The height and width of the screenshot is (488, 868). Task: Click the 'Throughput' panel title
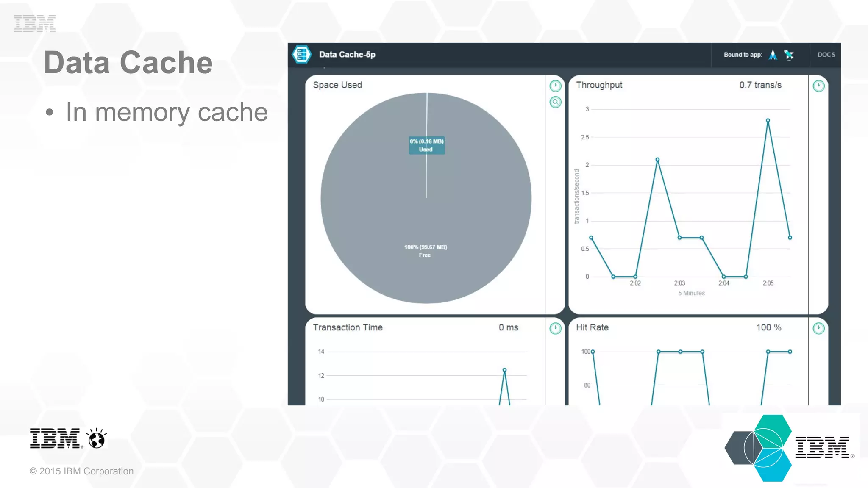599,85
